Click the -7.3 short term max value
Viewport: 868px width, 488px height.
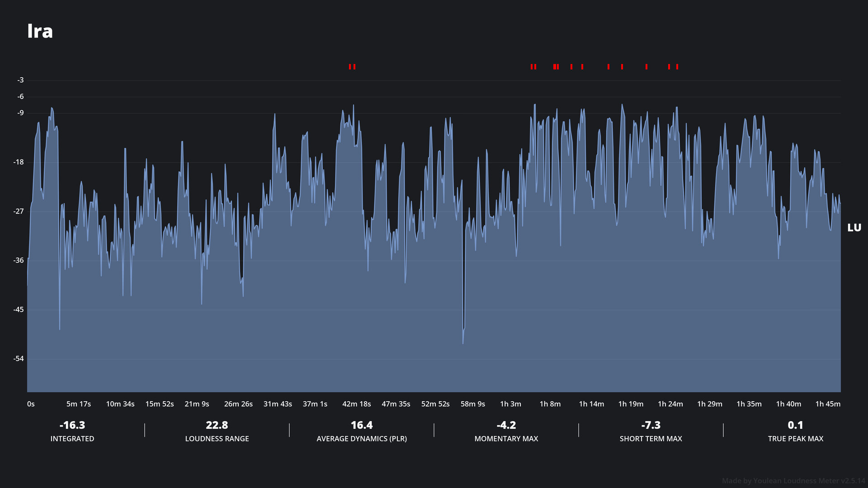point(651,425)
